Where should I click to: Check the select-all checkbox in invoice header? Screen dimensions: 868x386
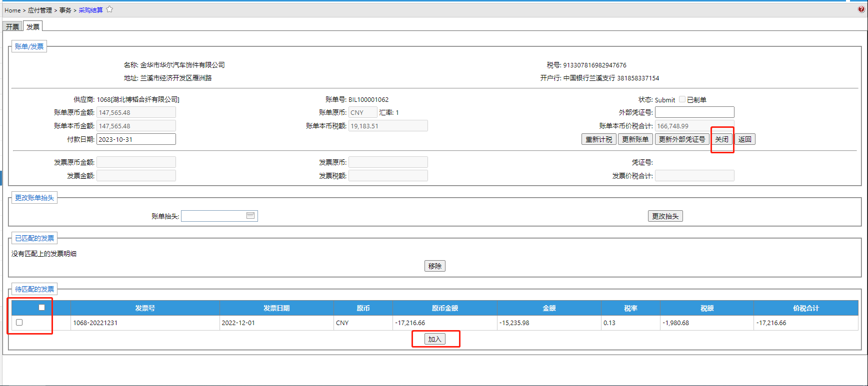coord(41,308)
